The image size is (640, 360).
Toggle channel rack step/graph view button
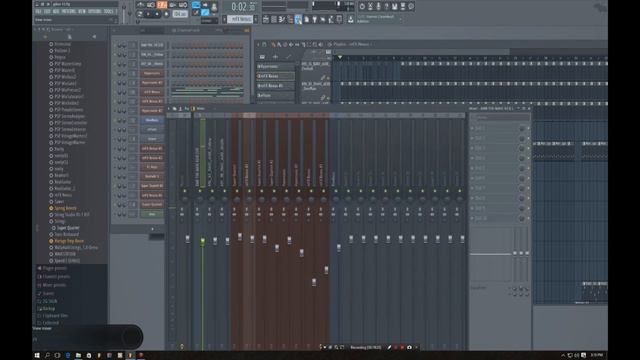[x=247, y=30]
